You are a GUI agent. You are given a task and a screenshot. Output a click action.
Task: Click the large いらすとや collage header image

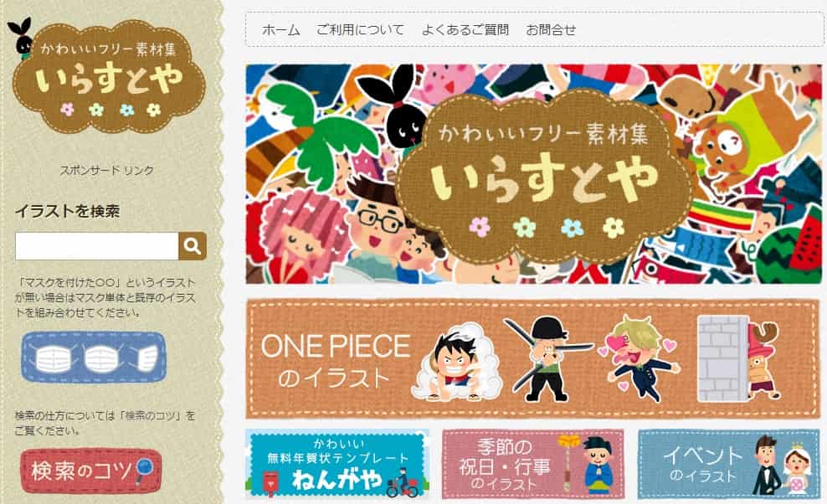pos(534,174)
